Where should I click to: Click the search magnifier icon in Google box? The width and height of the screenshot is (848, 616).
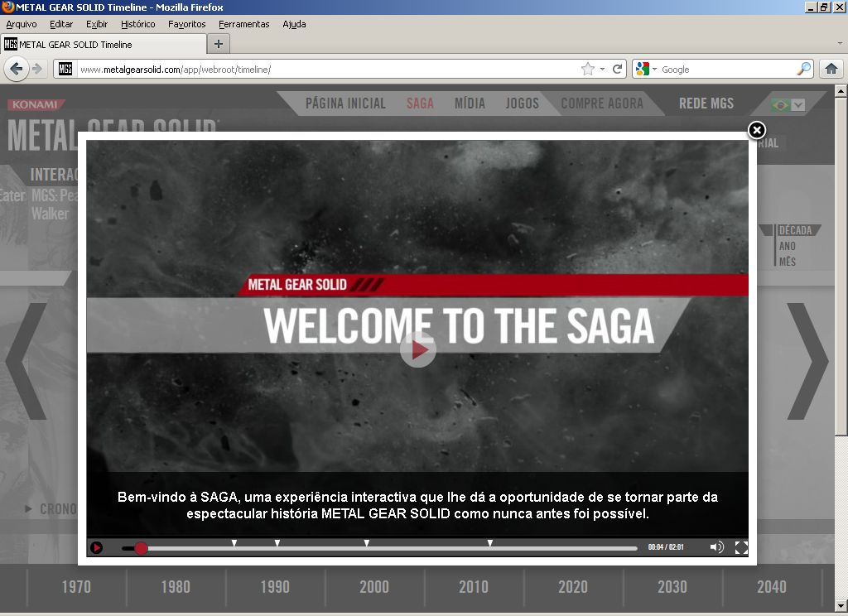[x=803, y=70]
